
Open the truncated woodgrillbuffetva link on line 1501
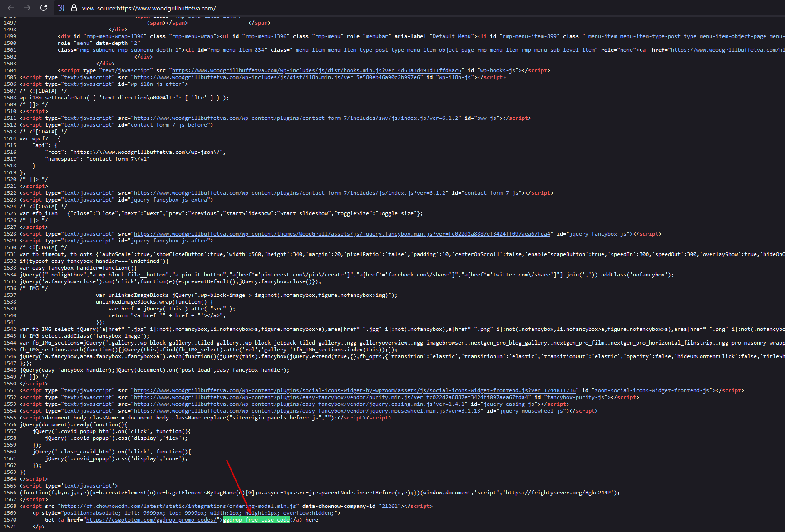pos(728,50)
